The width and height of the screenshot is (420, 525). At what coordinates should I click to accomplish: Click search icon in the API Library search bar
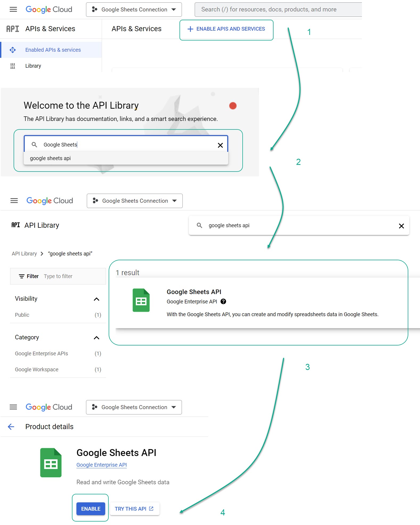pyautogui.click(x=199, y=225)
